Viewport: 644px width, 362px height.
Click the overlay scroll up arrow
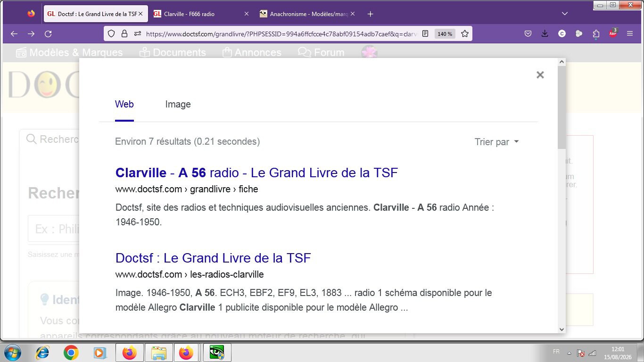(561, 62)
